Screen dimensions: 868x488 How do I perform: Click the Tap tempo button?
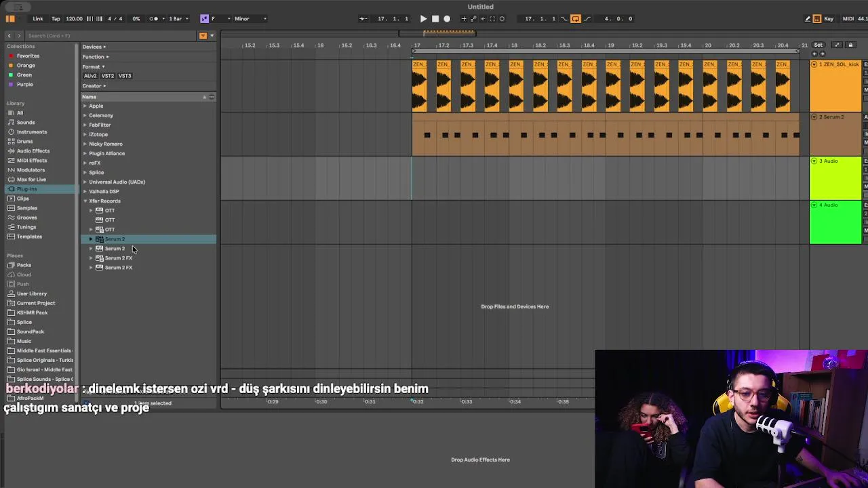[x=56, y=18]
